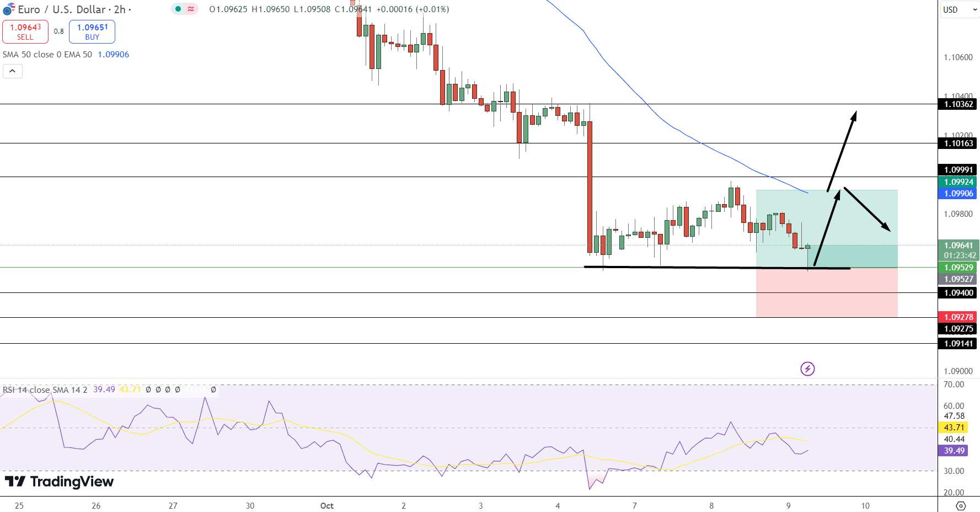The width and height of the screenshot is (980, 512).
Task: Click the purple 39.49 RSI axis label
Action: coord(954,451)
